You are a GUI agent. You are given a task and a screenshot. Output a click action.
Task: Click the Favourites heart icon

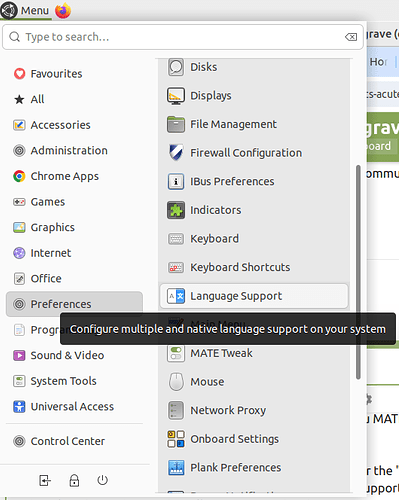pyautogui.click(x=19, y=74)
